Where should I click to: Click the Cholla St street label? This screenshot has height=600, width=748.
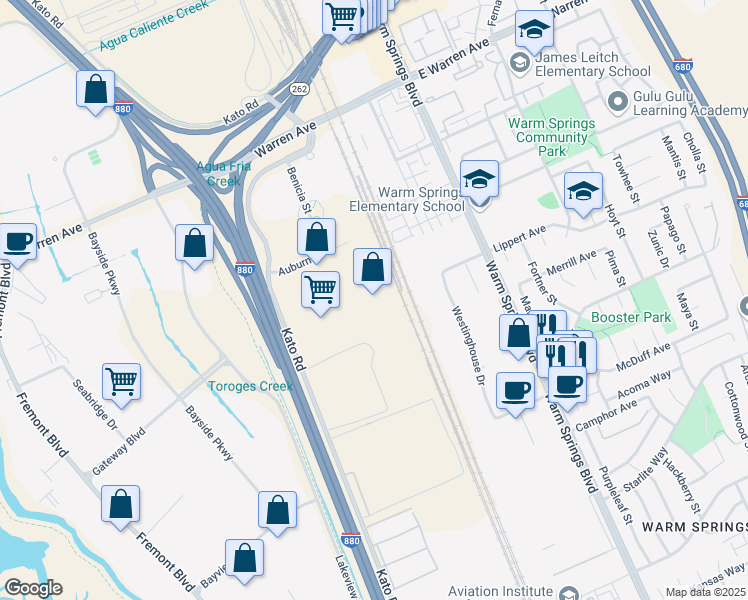(x=694, y=153)
